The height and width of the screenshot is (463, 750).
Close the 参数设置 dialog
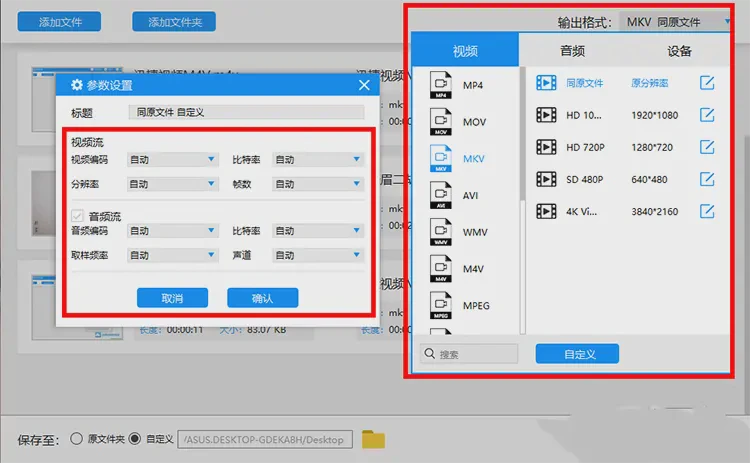click(x=365, y=86)
